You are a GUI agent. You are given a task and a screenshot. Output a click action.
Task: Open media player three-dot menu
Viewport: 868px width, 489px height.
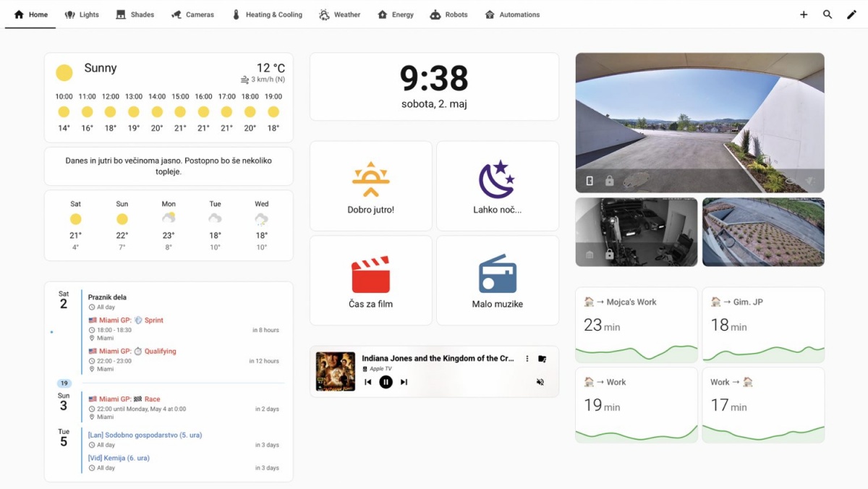click(x=527, y=359)
